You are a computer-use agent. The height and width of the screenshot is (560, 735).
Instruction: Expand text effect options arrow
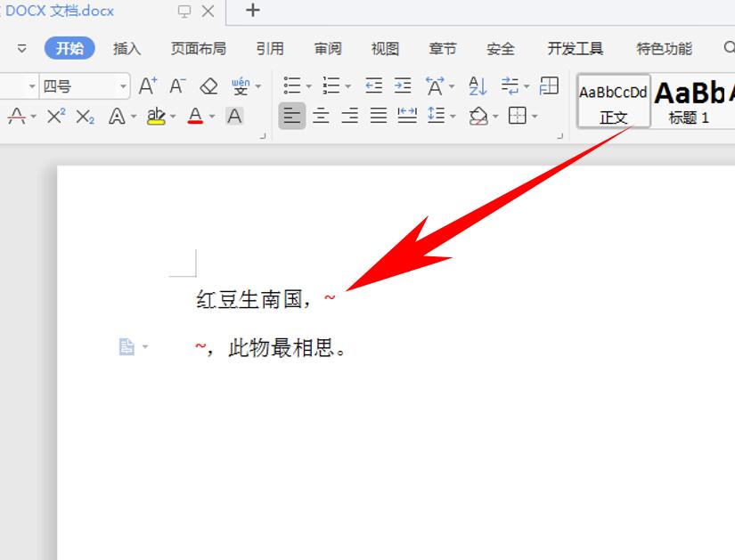(134, 117)
